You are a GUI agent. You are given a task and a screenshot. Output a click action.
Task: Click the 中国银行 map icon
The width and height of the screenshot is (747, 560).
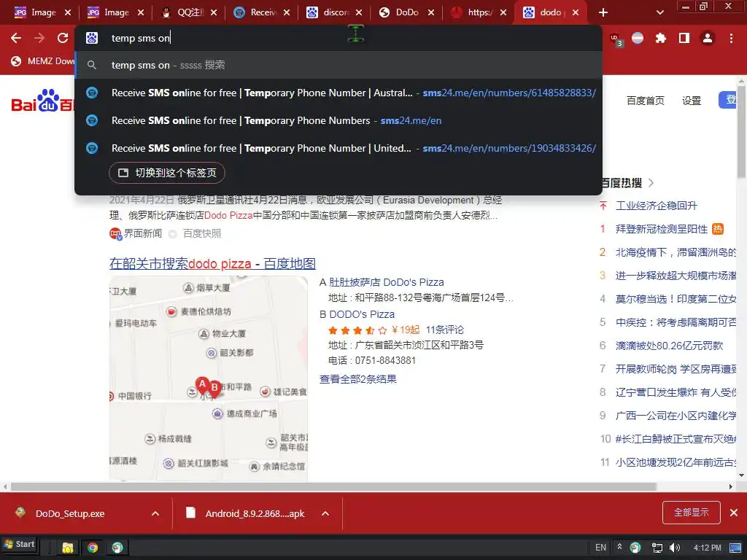tap(111, 396)
